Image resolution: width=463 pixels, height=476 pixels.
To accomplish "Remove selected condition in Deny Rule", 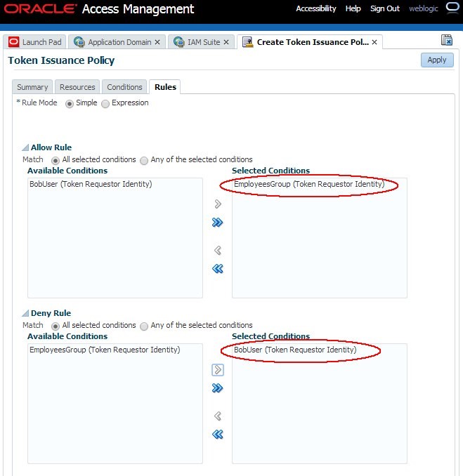I will click(218, 416).
